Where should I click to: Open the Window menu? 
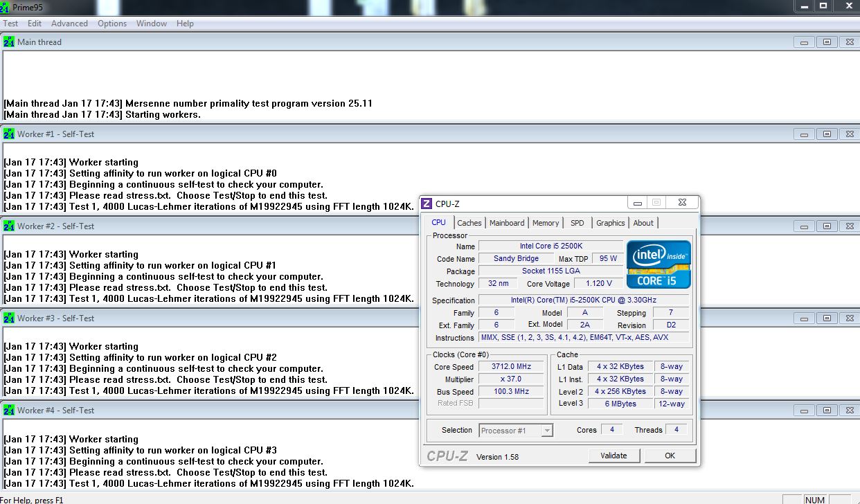152,24
